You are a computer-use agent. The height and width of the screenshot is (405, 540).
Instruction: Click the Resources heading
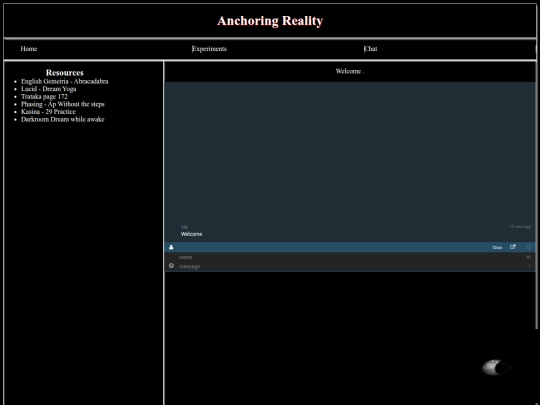coord(65,73)
